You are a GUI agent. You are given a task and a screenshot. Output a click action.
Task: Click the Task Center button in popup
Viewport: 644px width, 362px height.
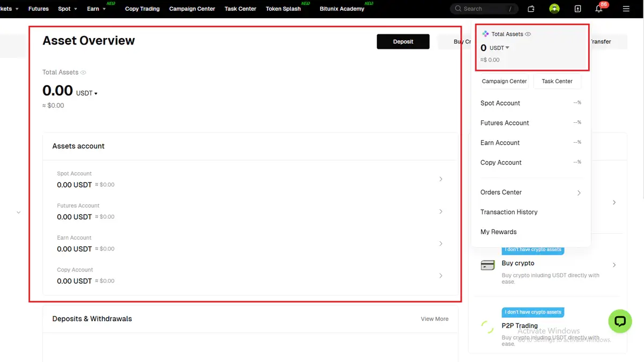(x=557, y=81)
